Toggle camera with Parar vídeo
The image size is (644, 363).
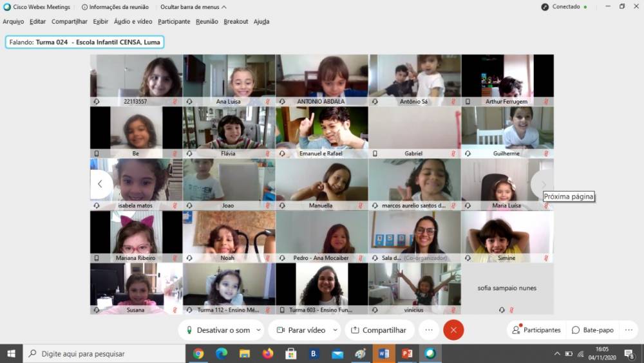[300, 330]
